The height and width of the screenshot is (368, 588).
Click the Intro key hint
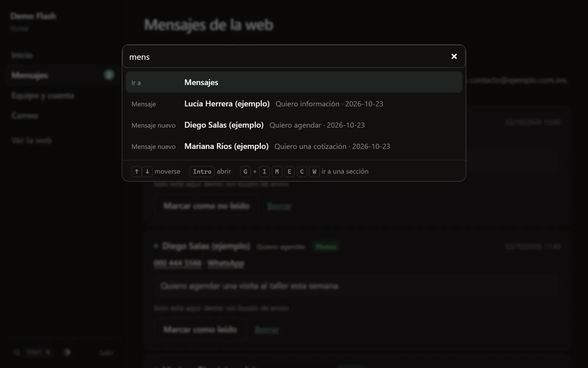click(202, 171)
